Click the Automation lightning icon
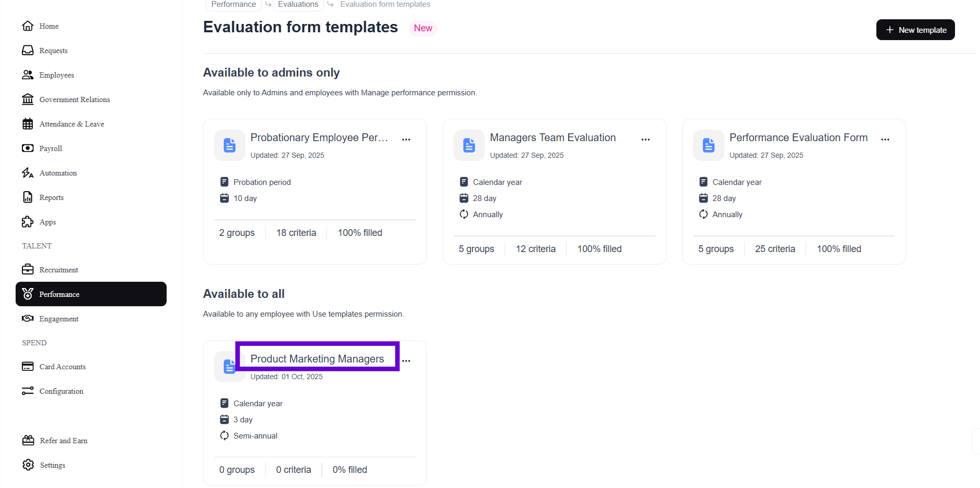Screen dimensions: 980x488 point(28,173)
